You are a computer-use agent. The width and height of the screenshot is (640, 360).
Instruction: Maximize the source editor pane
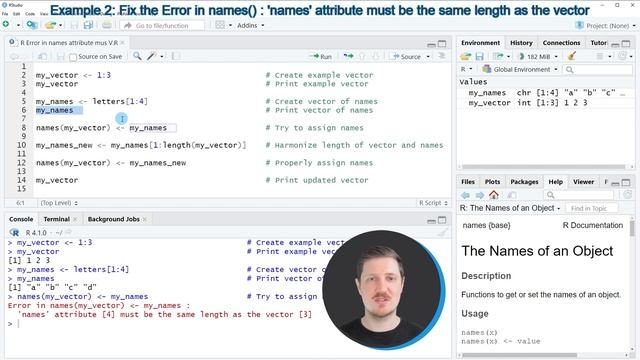pyautogui.click(x=442, y=43)
